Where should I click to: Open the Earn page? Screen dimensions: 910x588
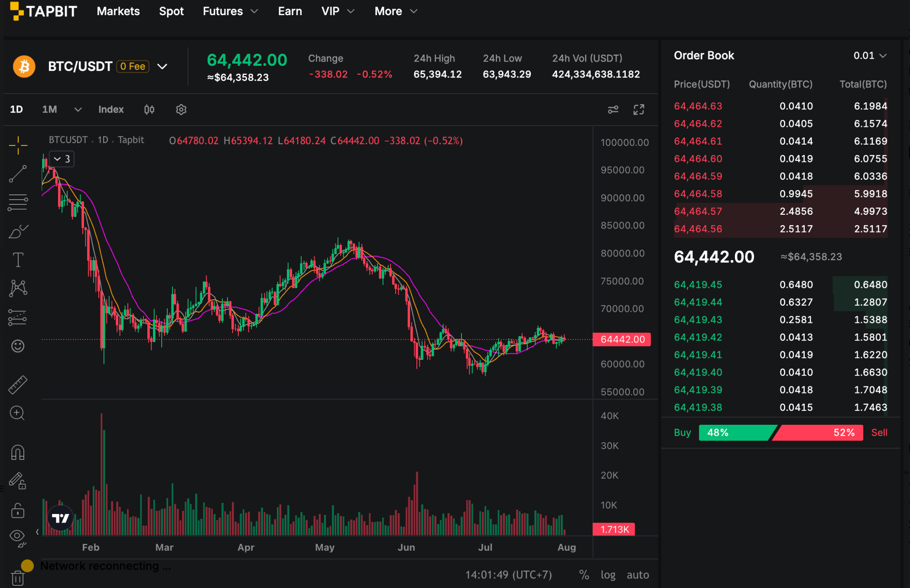(x=290, y=11)
